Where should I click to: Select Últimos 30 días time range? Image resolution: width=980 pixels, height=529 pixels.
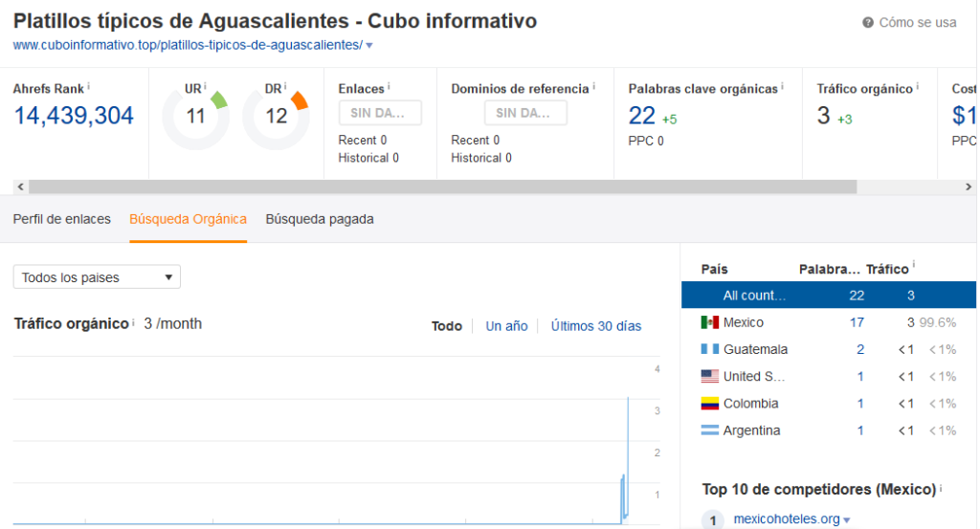(x=595, y=326)
